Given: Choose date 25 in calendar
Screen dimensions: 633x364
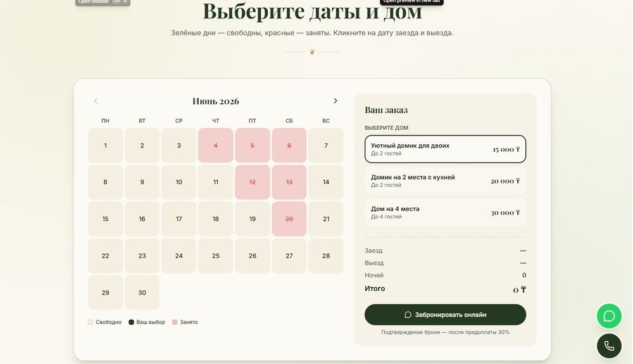Looking at the screenshot, I should [x=216, y=256].
